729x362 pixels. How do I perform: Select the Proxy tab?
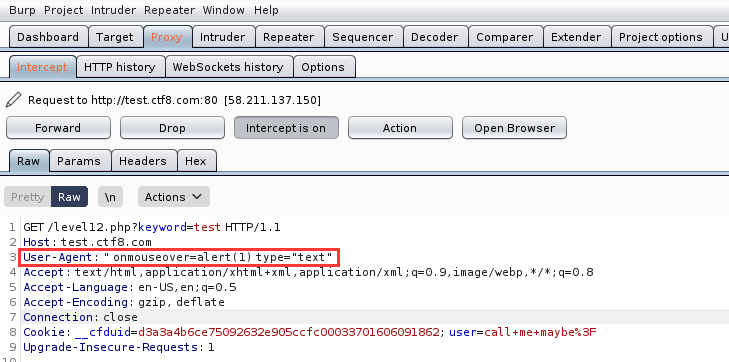click(166, 37)
